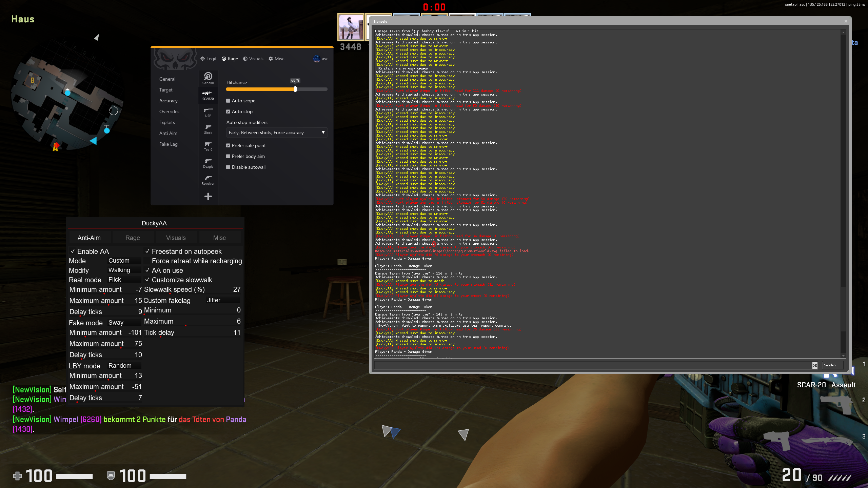The width and height of the screenshot is (868, 488).
Task: Open the Custom fakelag dropdown showing Jitter
Action: pyautogui.click(x=223, y=300)
